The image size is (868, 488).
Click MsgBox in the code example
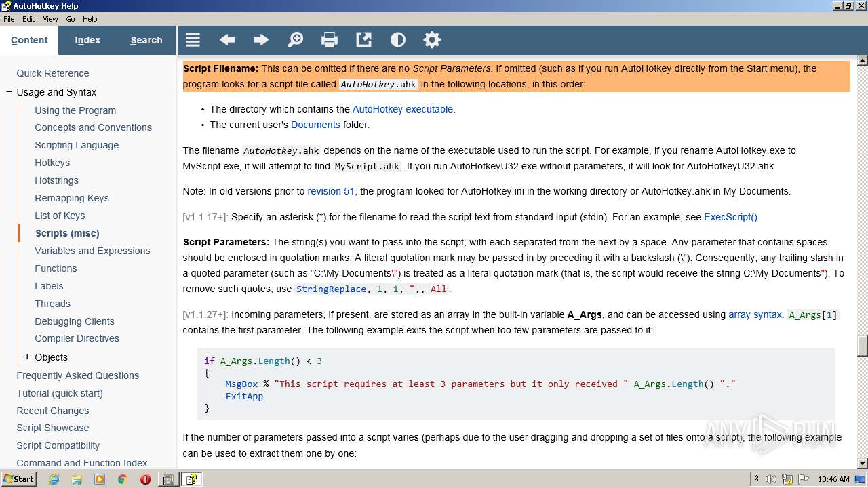pyautogui.click(x=242, y=384)
